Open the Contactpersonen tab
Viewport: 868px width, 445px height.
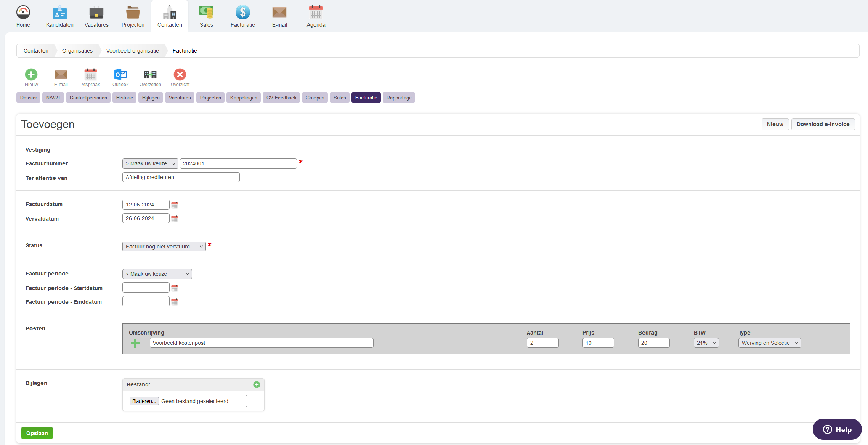point(88,98)
